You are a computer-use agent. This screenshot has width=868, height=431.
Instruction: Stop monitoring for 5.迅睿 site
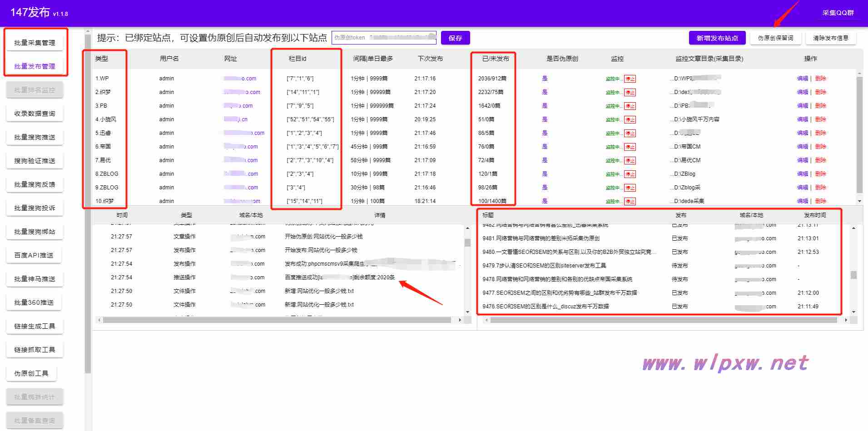tap(630, 133)
